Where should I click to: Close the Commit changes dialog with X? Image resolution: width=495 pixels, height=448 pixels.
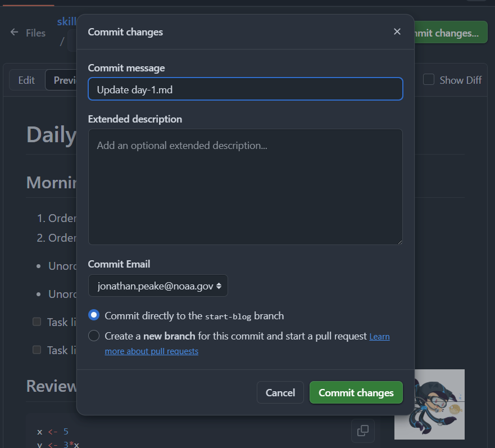pos(397,31)
